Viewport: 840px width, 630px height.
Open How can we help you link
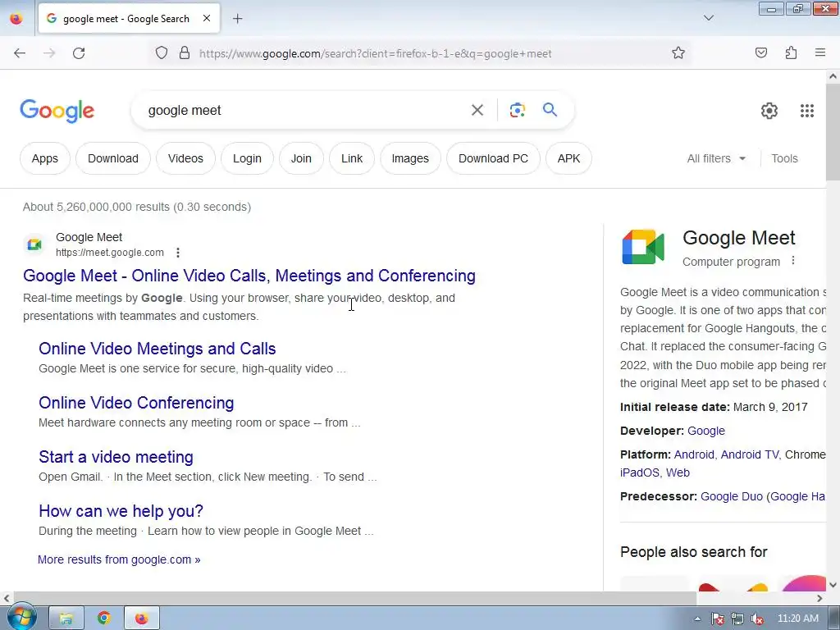tap(121, 511)
